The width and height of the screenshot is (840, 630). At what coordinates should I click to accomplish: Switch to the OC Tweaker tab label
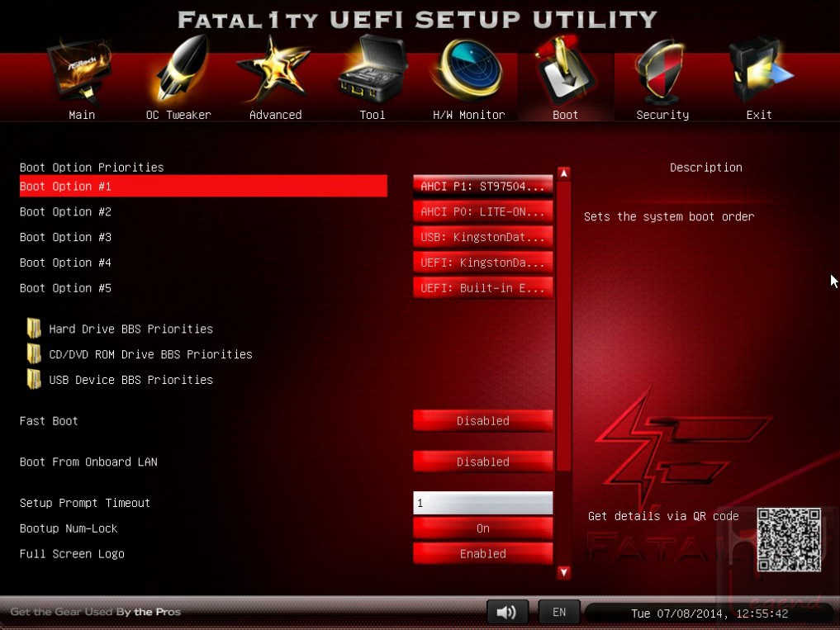pyautogui.click(x=178, y=115)
